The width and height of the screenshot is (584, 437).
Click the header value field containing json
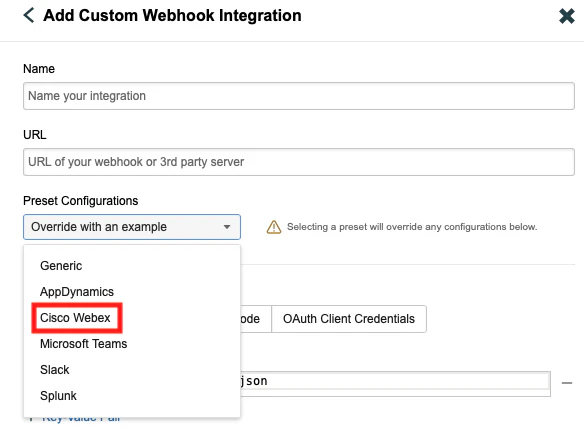395,383
